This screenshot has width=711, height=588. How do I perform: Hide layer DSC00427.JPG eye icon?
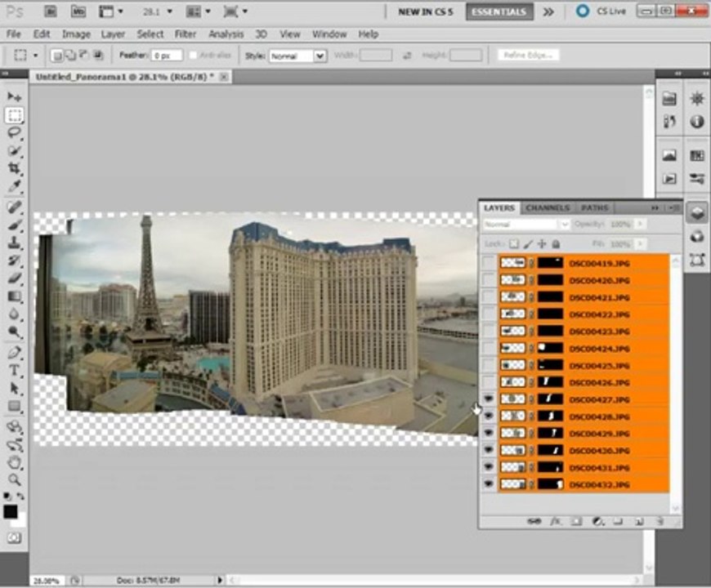(489, 399)
